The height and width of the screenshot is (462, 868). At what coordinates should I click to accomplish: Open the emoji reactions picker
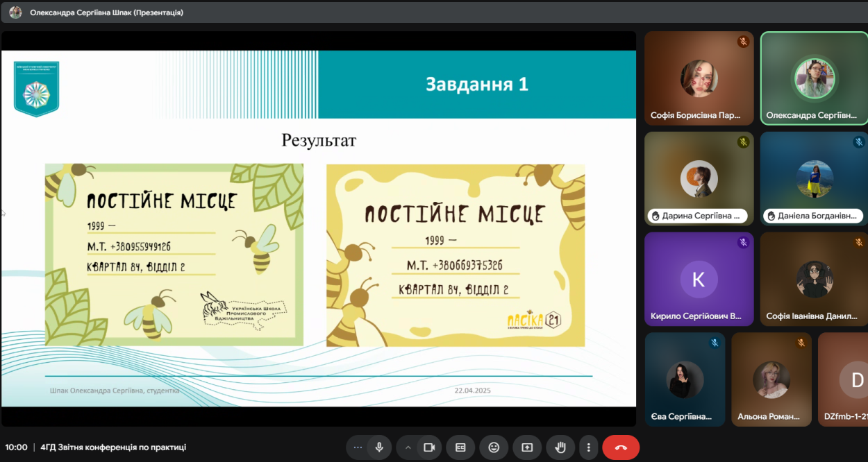point(494,447)
